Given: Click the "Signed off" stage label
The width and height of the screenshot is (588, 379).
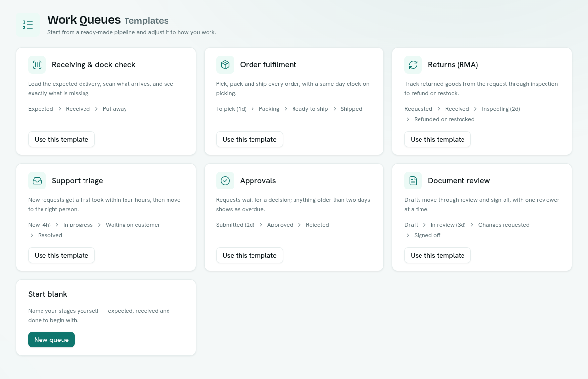Looking at the screenshot, I should (x=427, y=235).
